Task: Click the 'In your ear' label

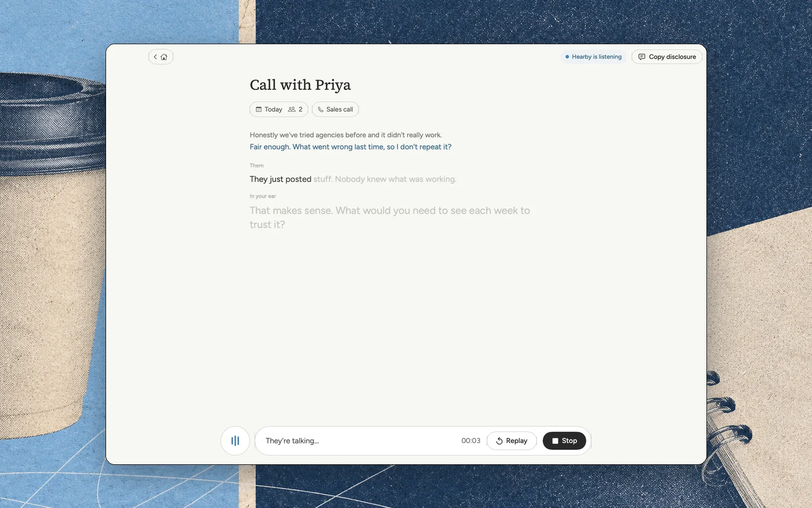Action: point(263,196)
